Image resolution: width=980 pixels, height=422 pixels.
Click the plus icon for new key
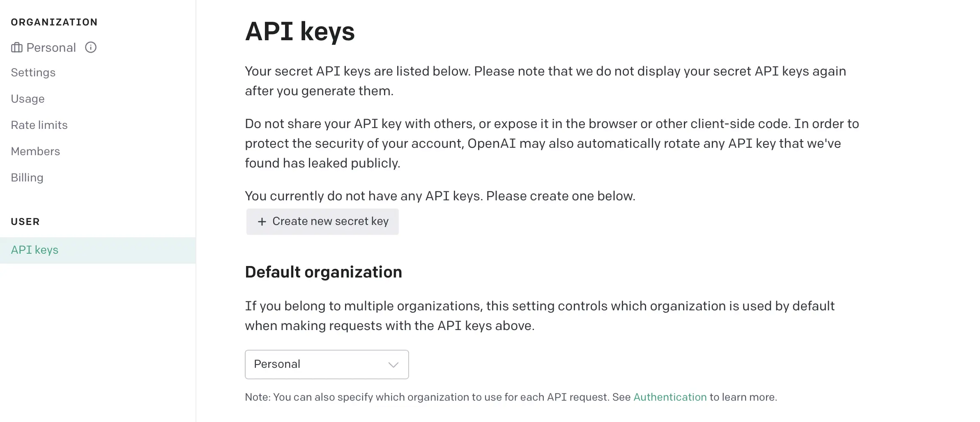[262, 222]
